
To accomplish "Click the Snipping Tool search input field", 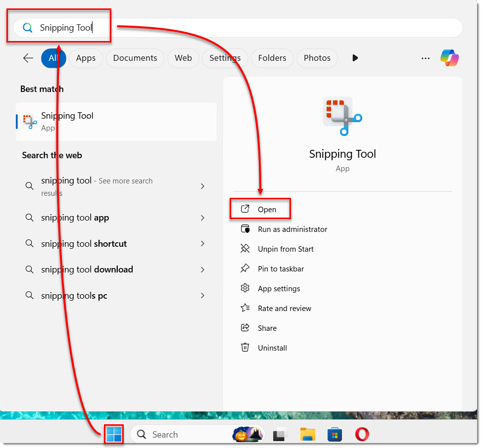I will (x=238, y=28).
